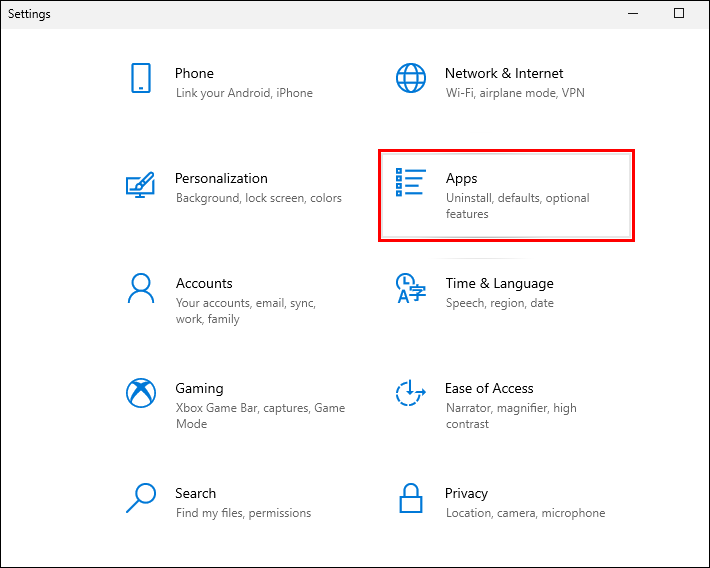The width and height of the screenshot is (710, 568).
Task: Click the Gaming category title
Action: (199, 388)
